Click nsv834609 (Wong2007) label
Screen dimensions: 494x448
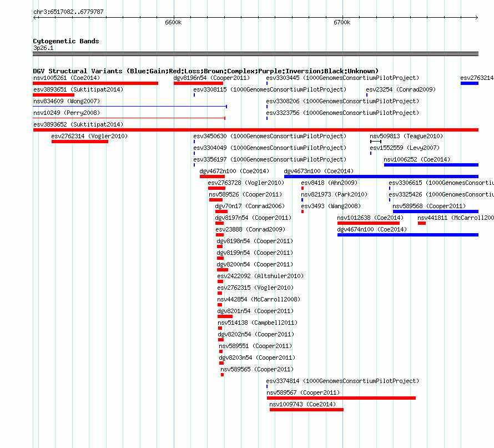tap(67, 101)
